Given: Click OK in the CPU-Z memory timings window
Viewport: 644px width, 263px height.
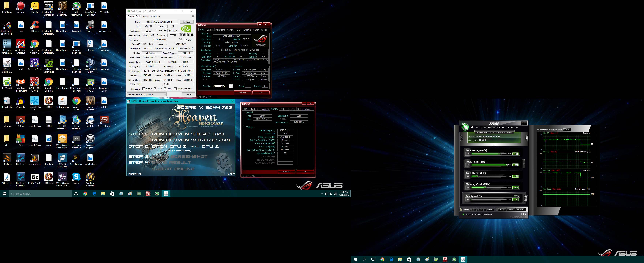Looking at the screenshot, I should click(305, 172).
